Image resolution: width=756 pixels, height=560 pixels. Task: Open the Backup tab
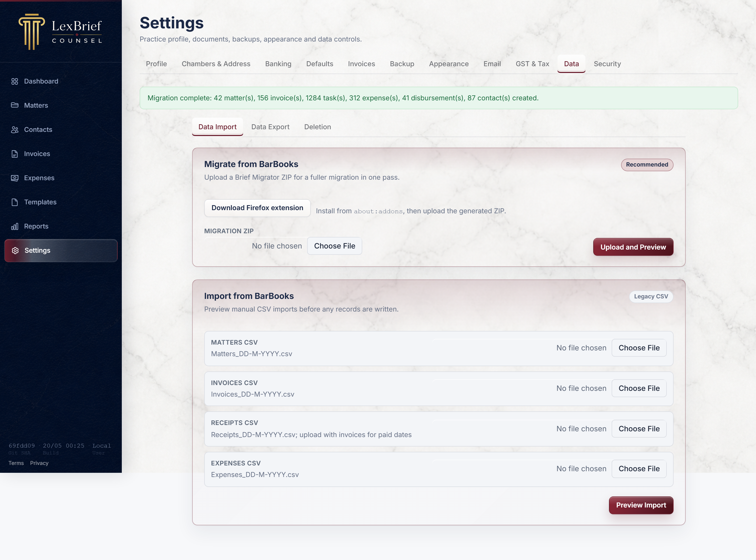[402, 64]
